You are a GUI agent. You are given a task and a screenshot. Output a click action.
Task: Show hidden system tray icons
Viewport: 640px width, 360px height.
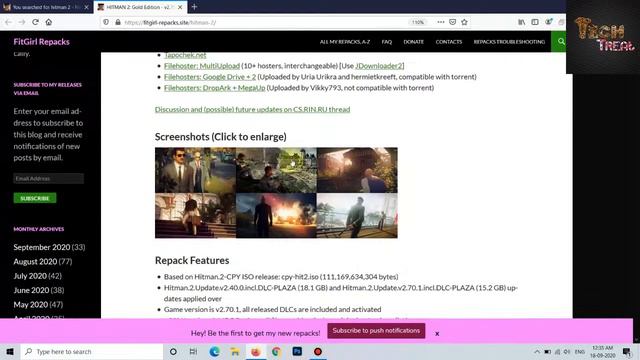click(x=537, y=351)
